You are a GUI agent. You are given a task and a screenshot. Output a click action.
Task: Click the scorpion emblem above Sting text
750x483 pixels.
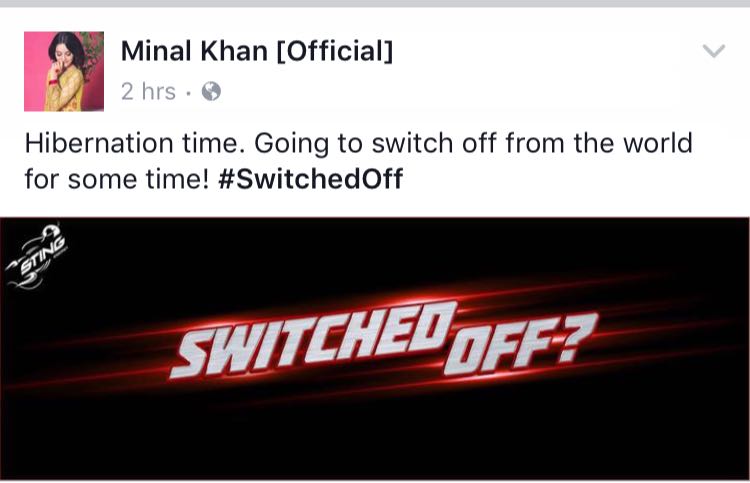tap(49, 232)
